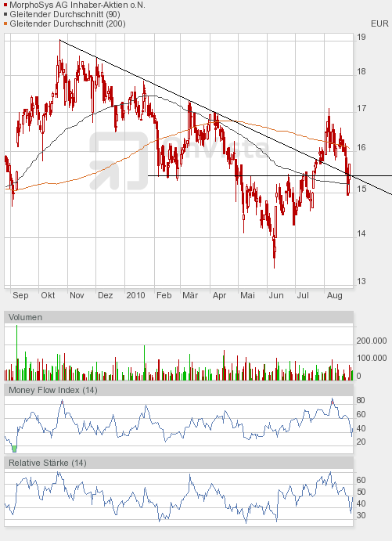Click the 14 price axis label
392x541 pixels.
[x=361, y=233]
